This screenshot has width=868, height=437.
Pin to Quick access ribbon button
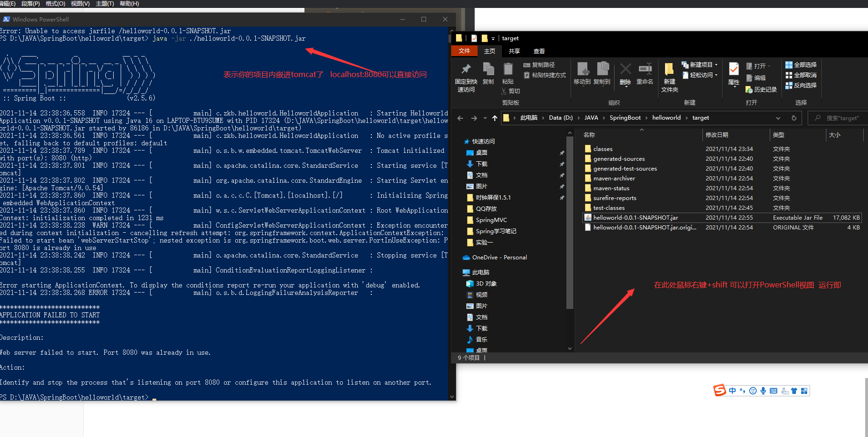[x=466, y=77]
